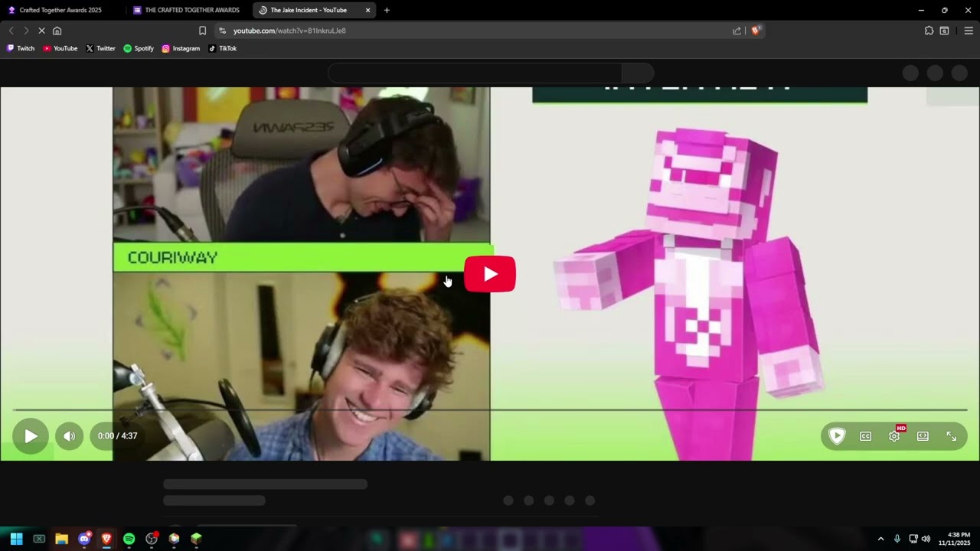Open Discord from the taskbar
The width and height of the screenshot is (980, 551).
point(84,539)
